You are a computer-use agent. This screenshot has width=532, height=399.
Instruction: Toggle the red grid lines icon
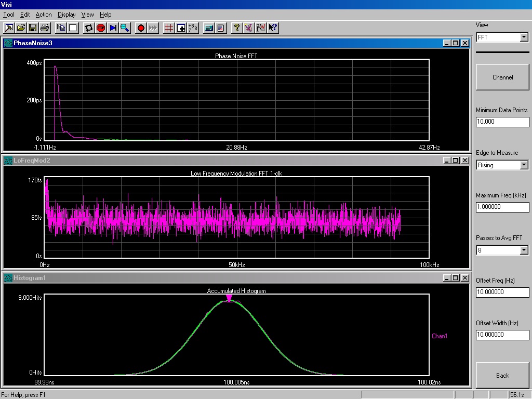coord(169,28)
